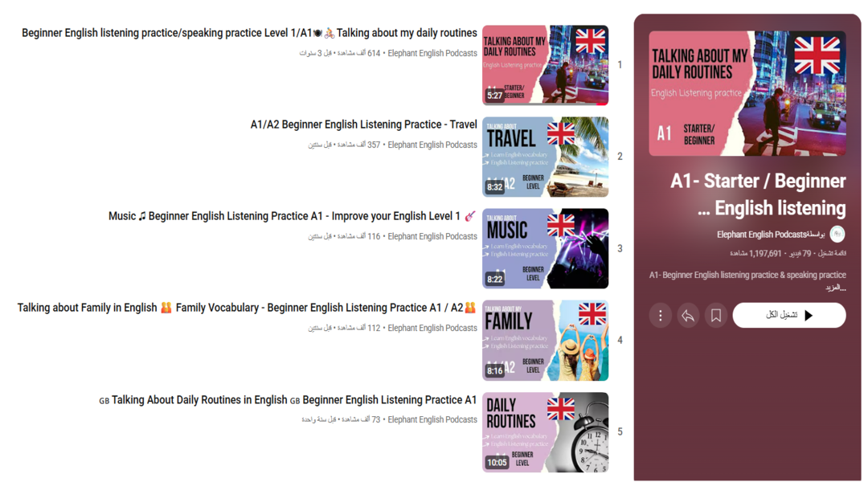The image size is (868, 482).
Task: Click the play all button
Action: (789, 315)
